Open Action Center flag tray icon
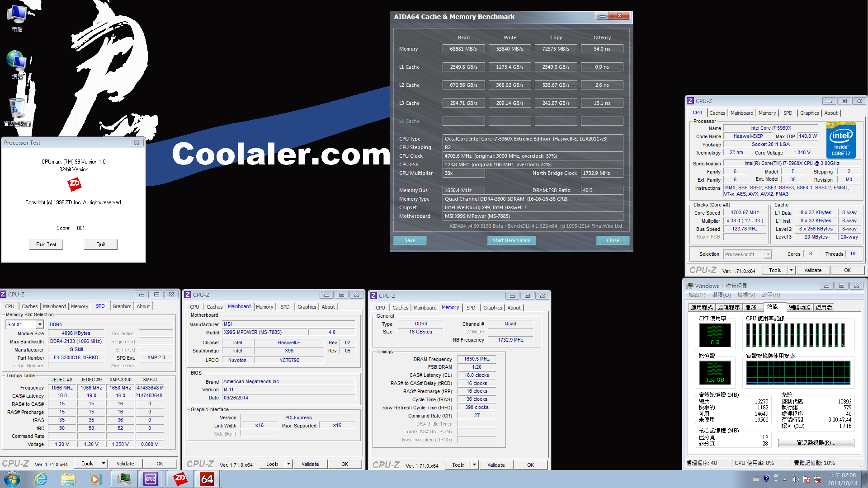Screen dimensions: 868x488 point(807,479)
